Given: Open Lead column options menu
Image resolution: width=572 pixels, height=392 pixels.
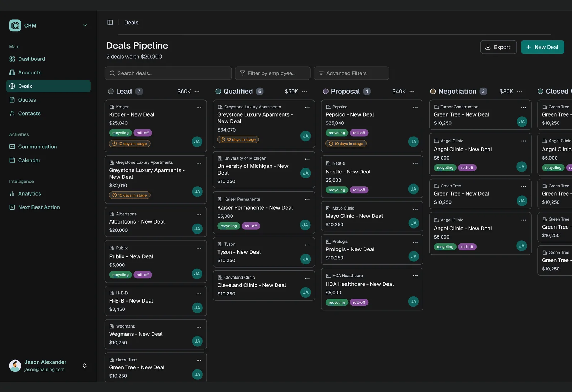Looking at the screenshot, I should 197,91.
